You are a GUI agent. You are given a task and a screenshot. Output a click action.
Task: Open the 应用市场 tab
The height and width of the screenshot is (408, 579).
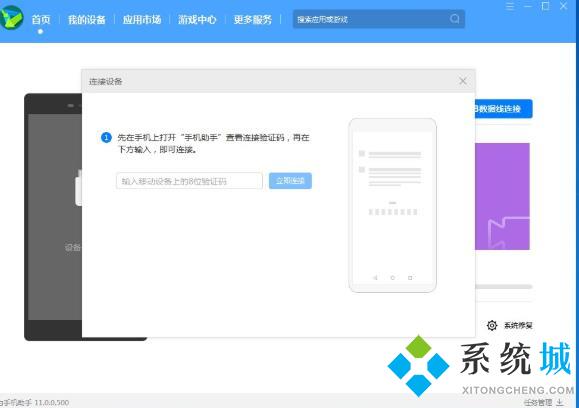(142, 19)
